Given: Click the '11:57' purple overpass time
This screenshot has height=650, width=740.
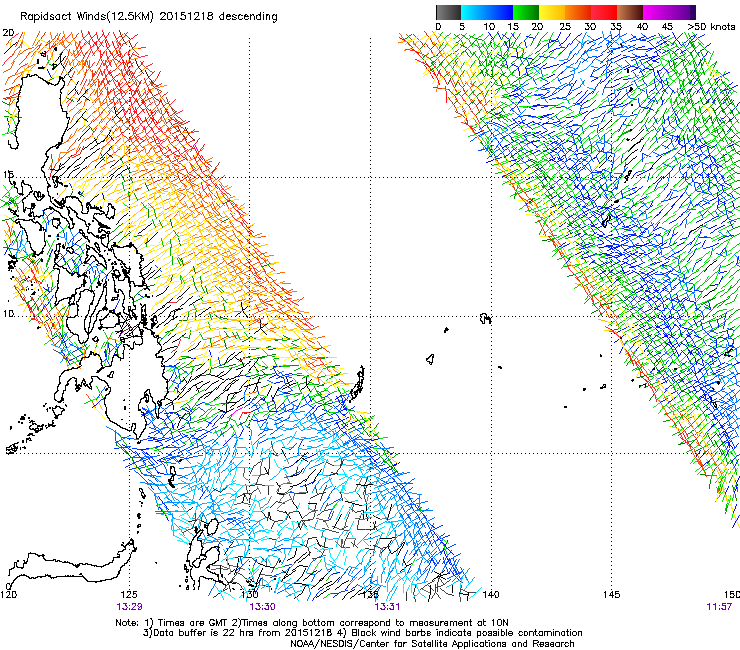Looking at the screenshot, I should click(x=719, y=607).
